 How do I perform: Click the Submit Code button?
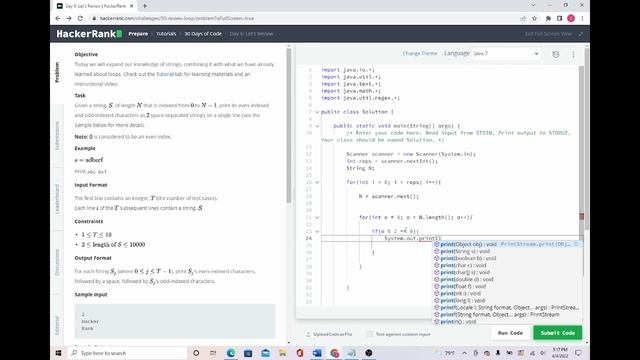click(x=558, y=333)
